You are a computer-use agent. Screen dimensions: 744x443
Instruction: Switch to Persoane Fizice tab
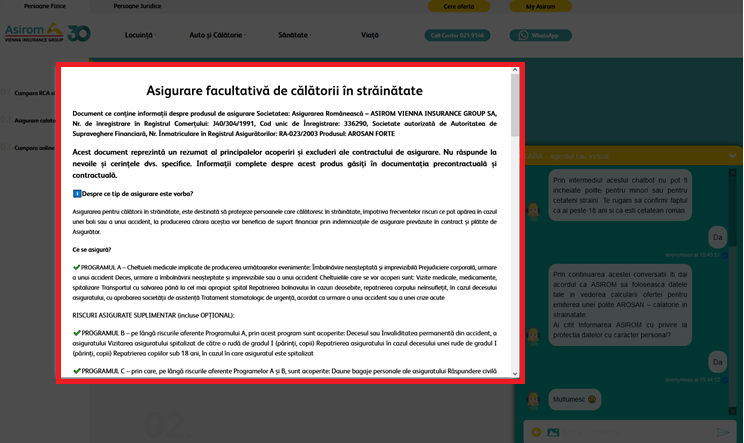pyautogui.click(x=45, y=6)
